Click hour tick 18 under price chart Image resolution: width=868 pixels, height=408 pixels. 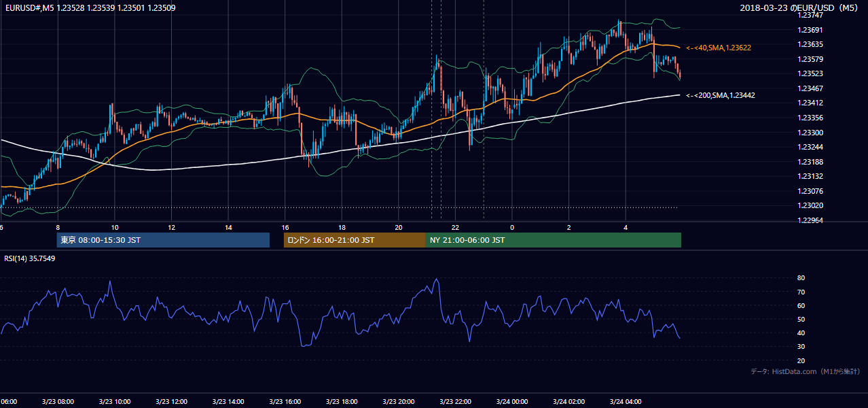coord(342,227)
